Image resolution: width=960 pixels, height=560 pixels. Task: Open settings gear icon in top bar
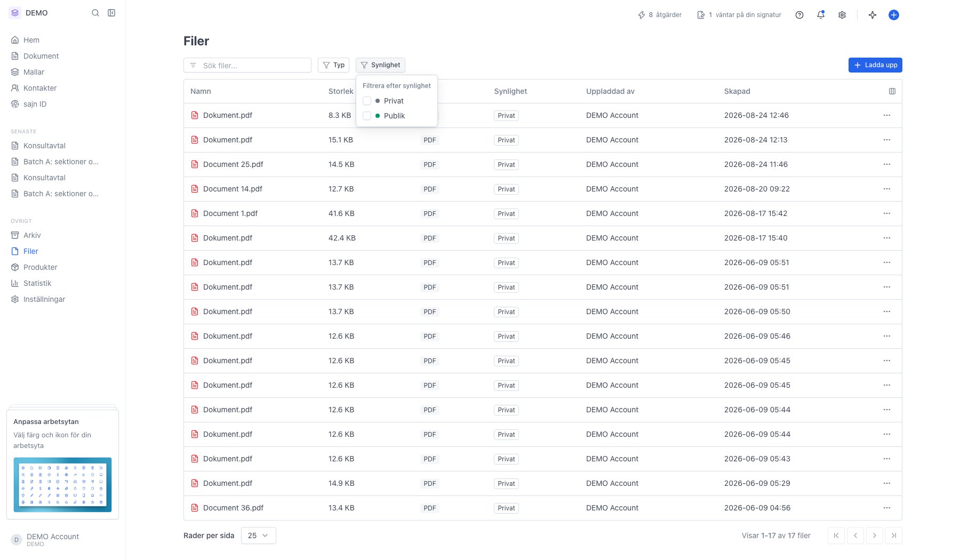[x=842, y=15]
